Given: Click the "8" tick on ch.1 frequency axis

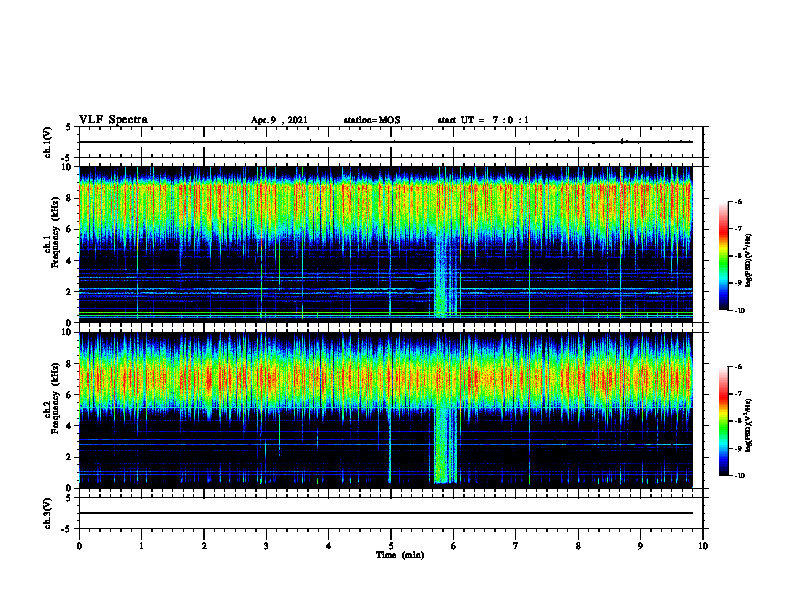Looking at the screenshot, I should tap(70, 198).
